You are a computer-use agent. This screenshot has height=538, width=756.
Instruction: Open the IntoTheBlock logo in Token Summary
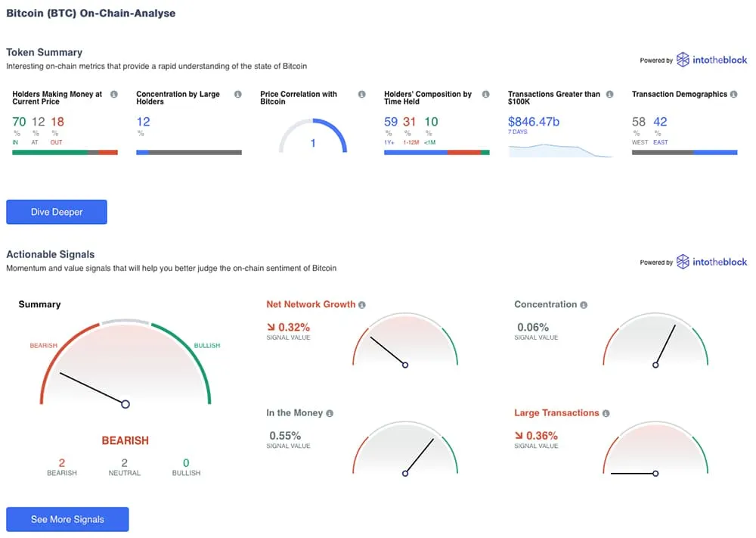tap(711, 60)
